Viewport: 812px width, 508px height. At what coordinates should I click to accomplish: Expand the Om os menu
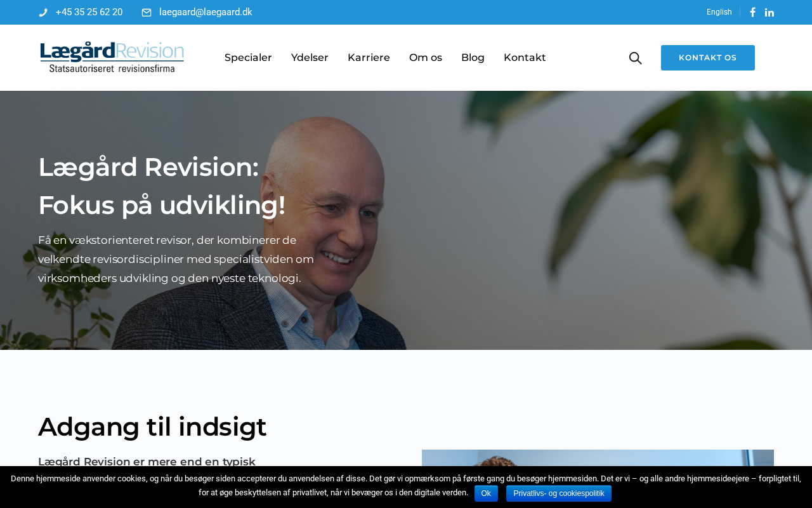point(426,58)
